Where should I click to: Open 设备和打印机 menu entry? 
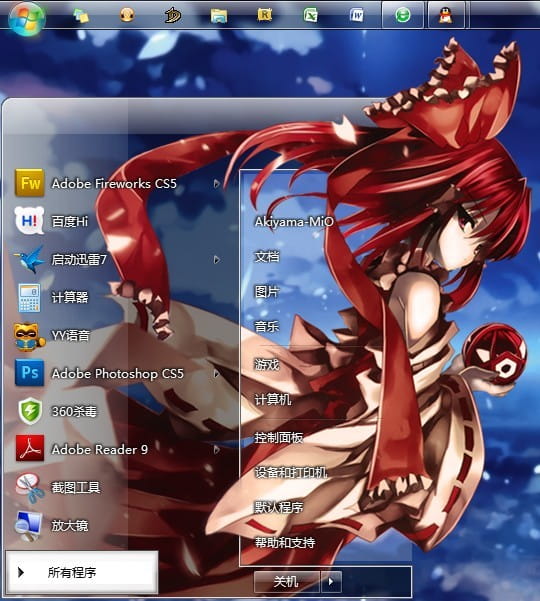291,472
